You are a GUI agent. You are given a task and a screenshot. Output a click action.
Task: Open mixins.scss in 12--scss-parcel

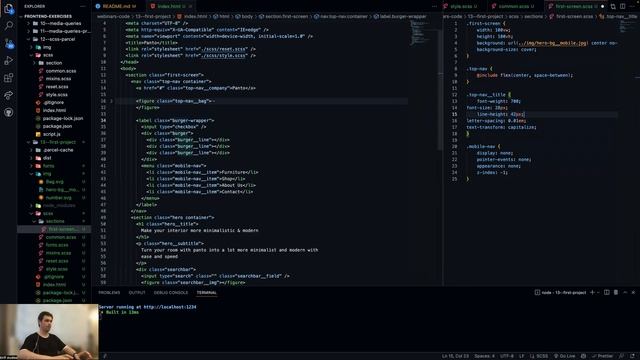tap(58, 79)
